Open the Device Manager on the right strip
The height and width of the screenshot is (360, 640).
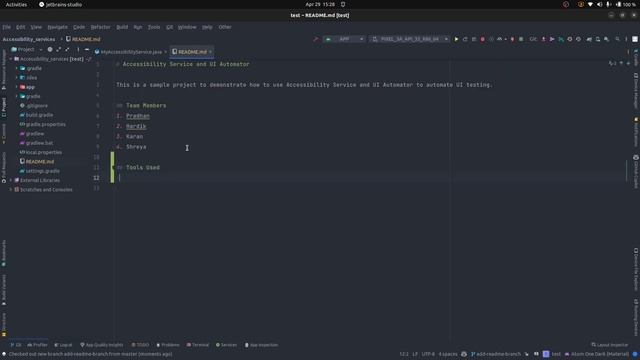click(x=636, y=91)
